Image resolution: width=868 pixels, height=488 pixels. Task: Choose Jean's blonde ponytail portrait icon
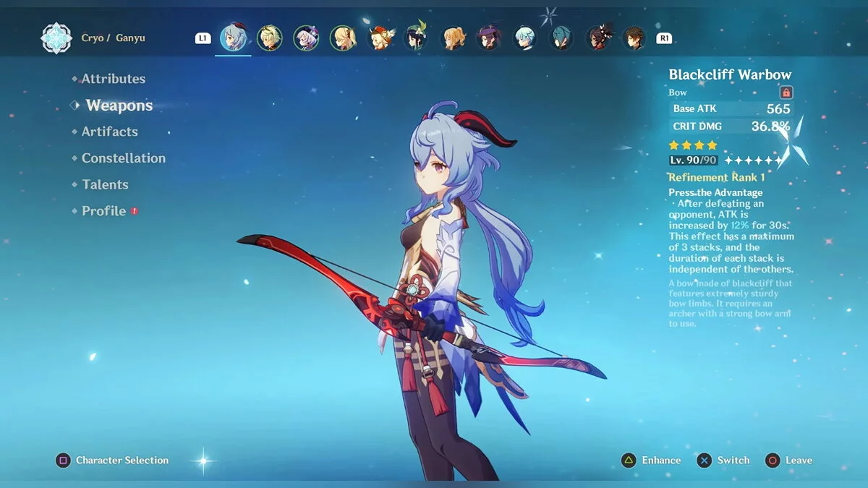pos(454,38)
